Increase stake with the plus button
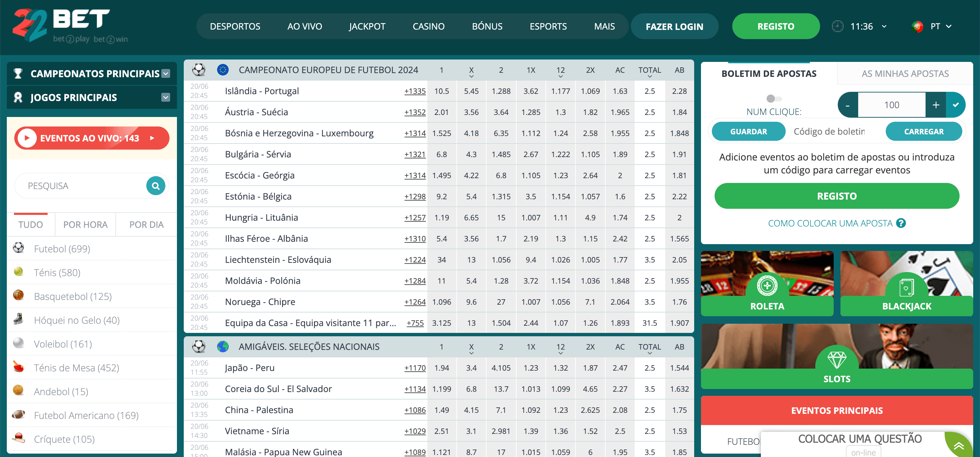The width and height of the screenshot is (980, 457). tap(936, 105)
